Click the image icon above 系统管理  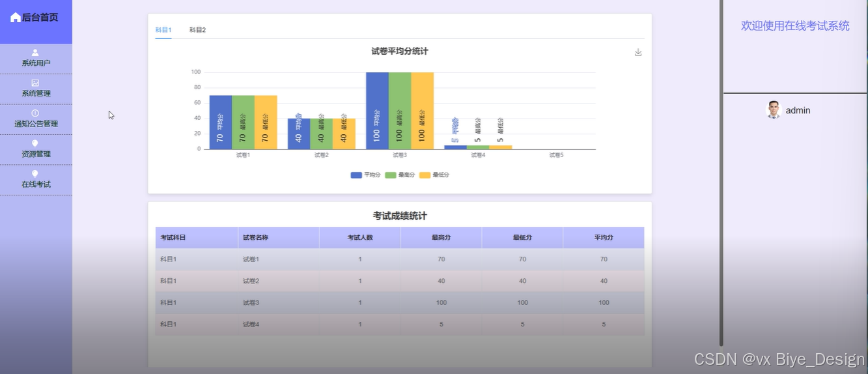coord(35,83)
